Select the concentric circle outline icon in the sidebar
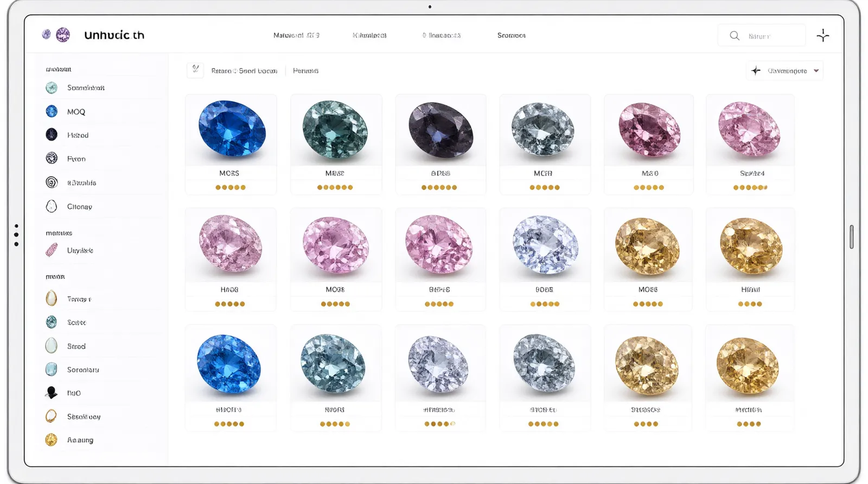 click(x=52, y=182)
